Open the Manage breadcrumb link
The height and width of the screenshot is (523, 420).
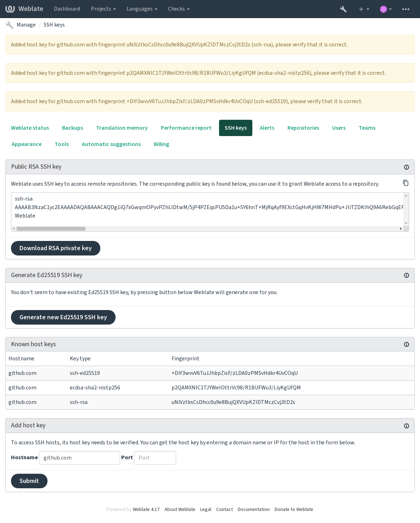pyautogui.click(x=26, y=25)
